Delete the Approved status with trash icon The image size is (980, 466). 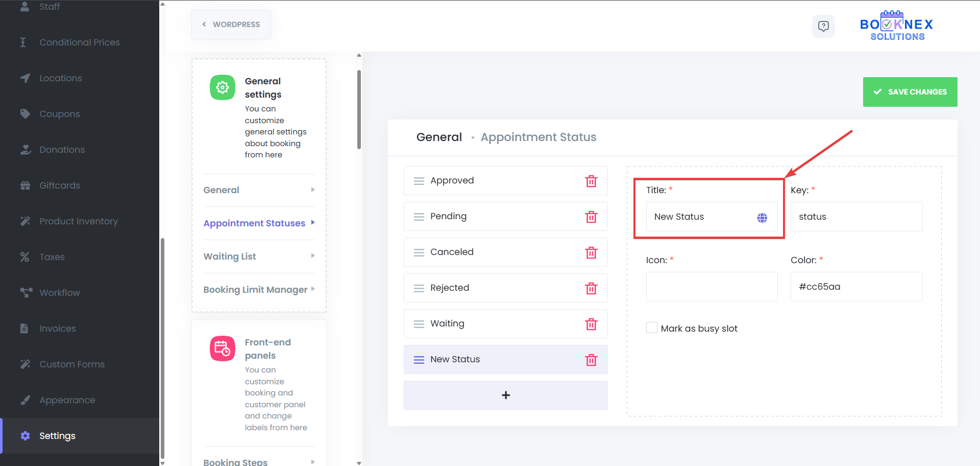coord(591,181)
